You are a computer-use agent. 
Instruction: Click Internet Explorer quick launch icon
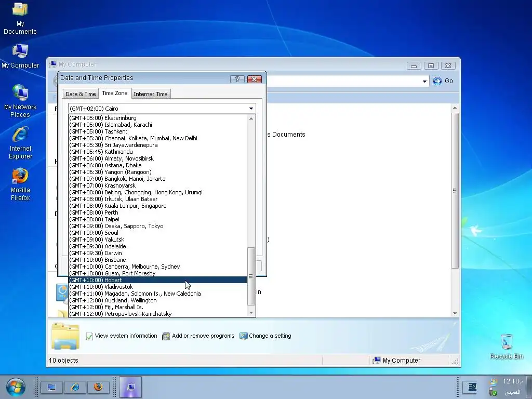(75, 387)
